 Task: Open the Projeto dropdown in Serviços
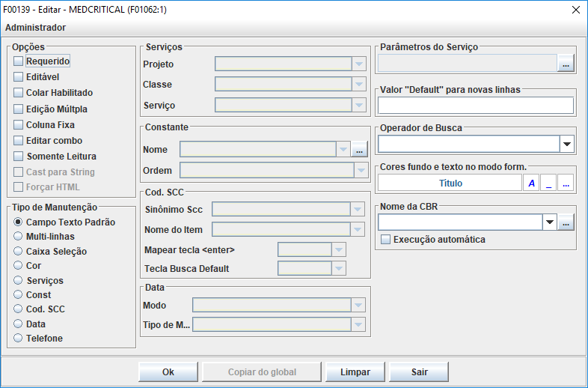point(359,64)
